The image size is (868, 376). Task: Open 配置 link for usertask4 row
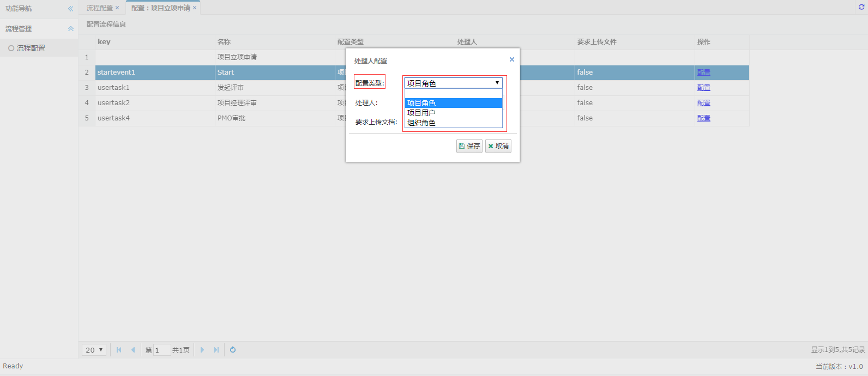click(703, 118)
